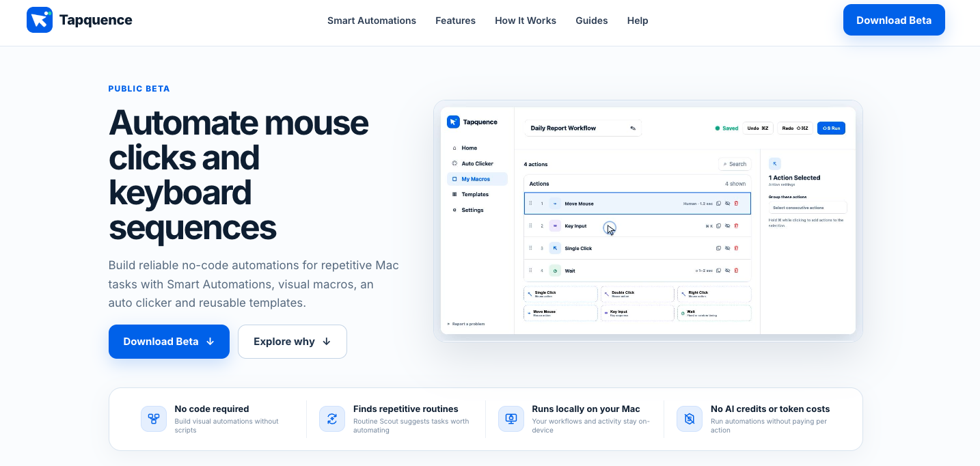
Task: Click the Explore why button
Action: click(292, 342)
